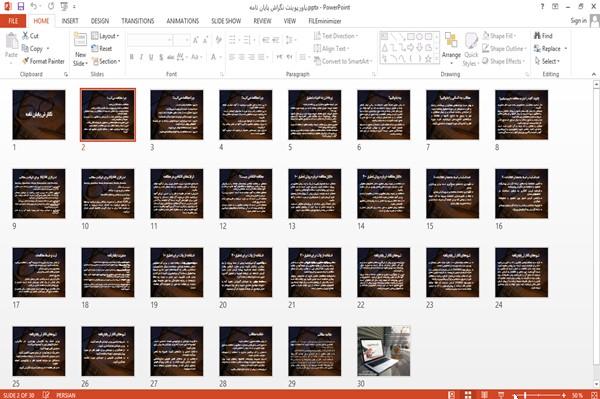Click the Format Painter tool
Screen dimensions: 600x399
(x=43, y=61)
